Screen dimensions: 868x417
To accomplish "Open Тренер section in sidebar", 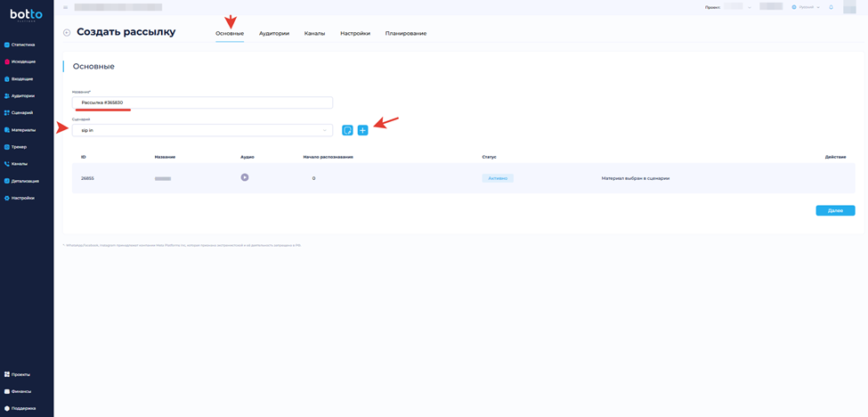I will tap(19, 147).
